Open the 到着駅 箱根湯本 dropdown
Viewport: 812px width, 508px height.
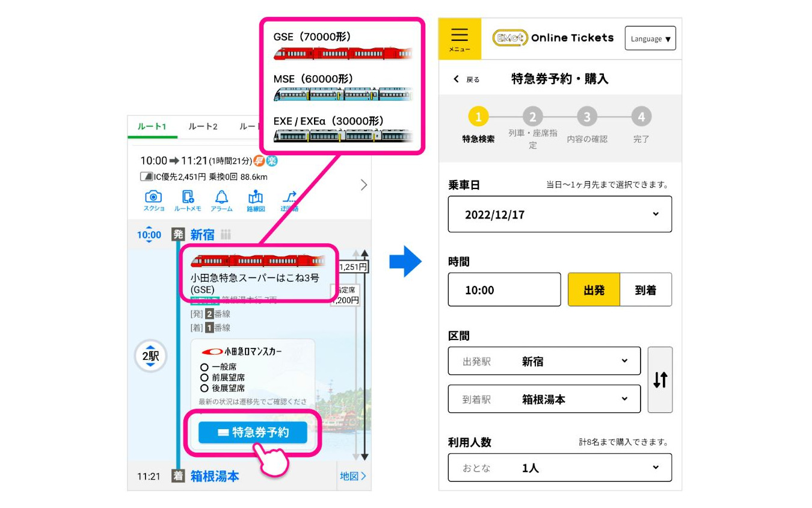click(x=544, y=399)
